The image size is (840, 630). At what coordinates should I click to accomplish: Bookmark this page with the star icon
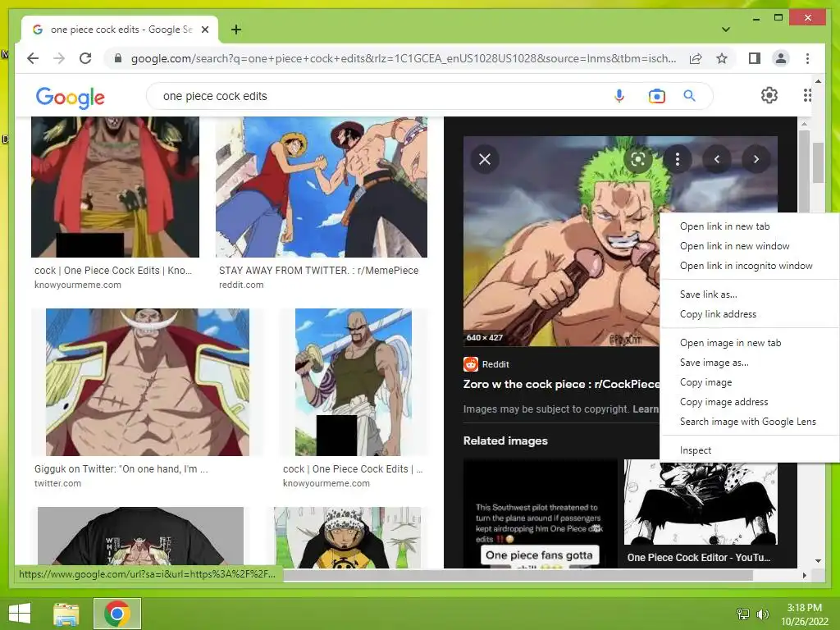click(x=722, y=58)
